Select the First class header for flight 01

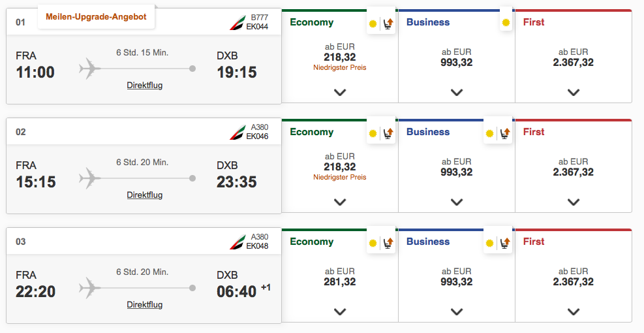tap(534, 22)
